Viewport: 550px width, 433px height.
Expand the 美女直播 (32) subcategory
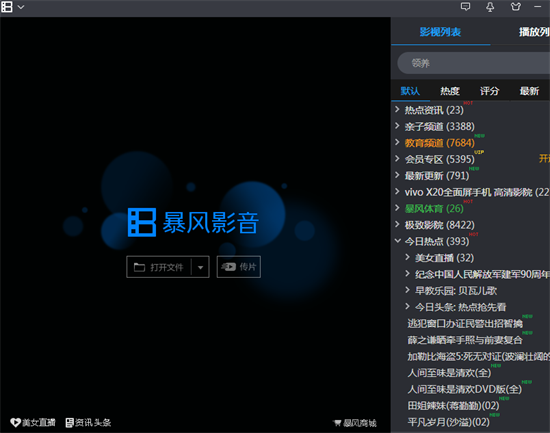tap(407, 257)
